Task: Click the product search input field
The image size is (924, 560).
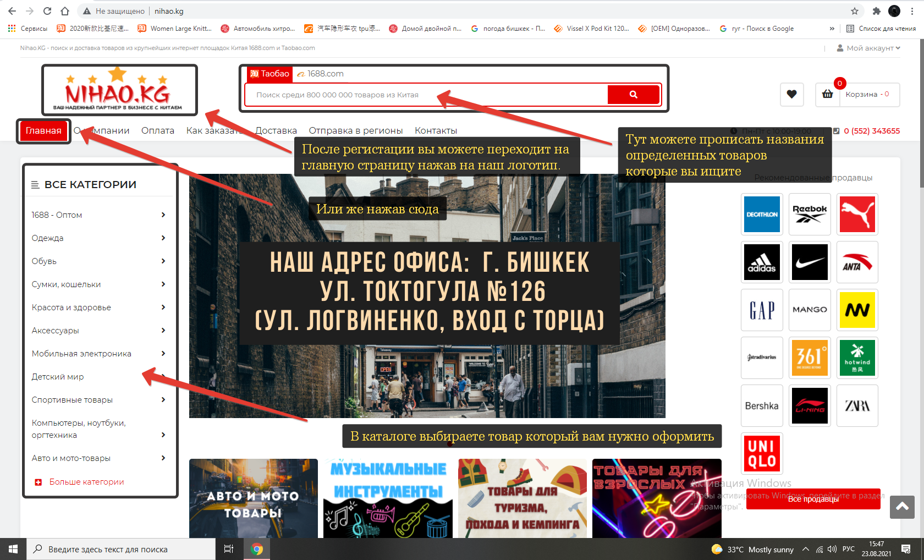Action: [426, 95]
